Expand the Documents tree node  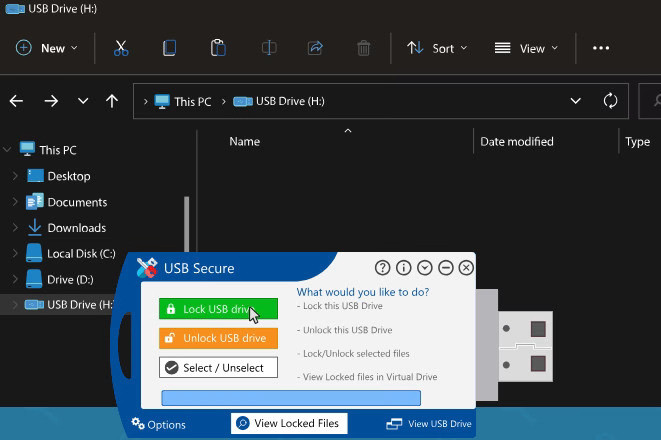pyautogui.click(x=15, y=202)
